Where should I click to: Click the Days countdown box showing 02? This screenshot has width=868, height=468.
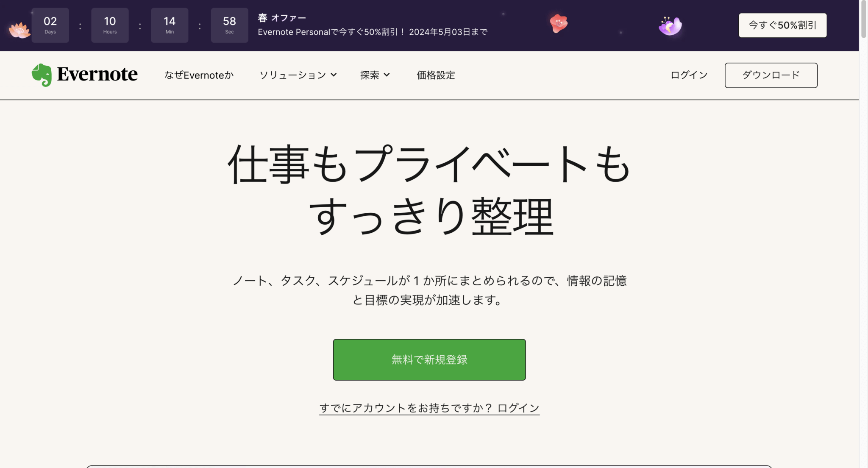coord(50,25)
